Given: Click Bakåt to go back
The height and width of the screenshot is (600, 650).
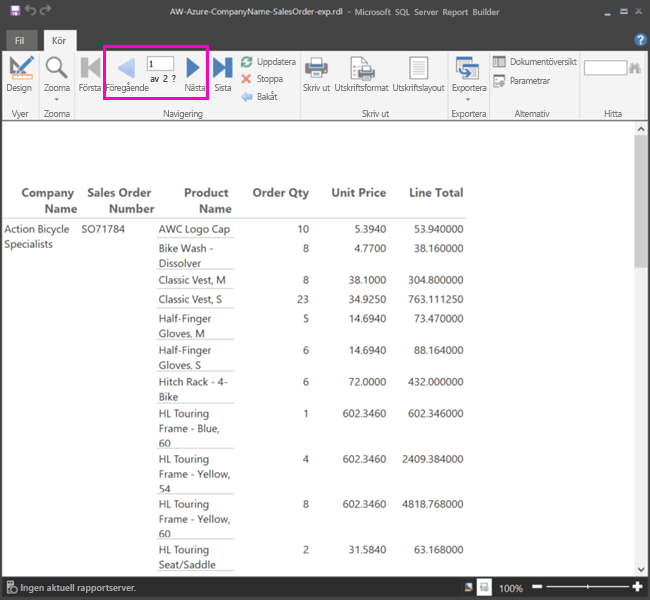Looking at the screenshot, I should 260,97.
